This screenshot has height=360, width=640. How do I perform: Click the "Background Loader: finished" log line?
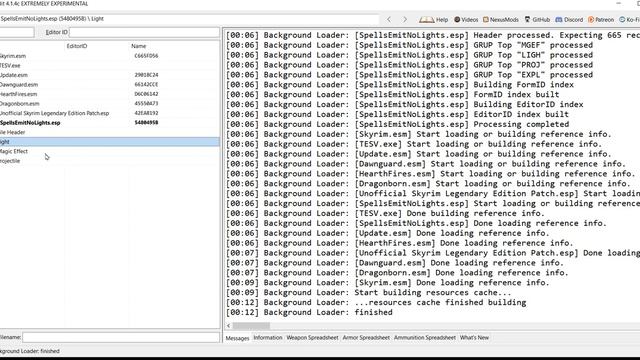[309, 312]
